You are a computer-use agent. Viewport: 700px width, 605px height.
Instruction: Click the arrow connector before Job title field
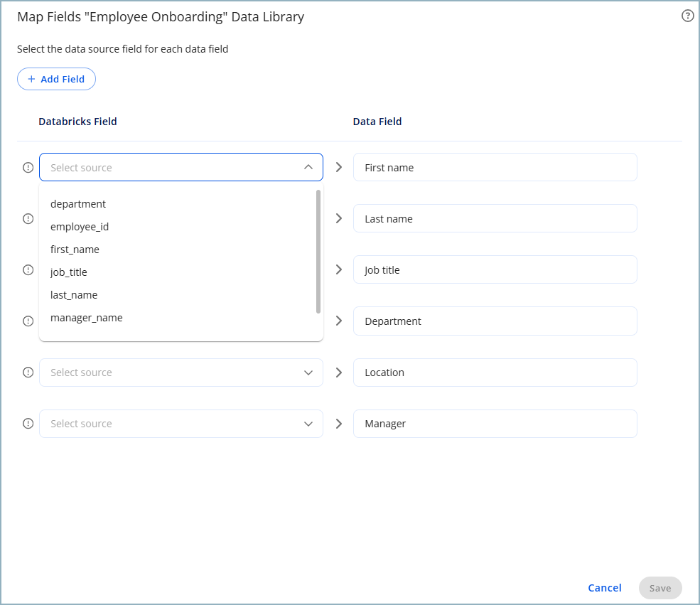click(339, 269)
